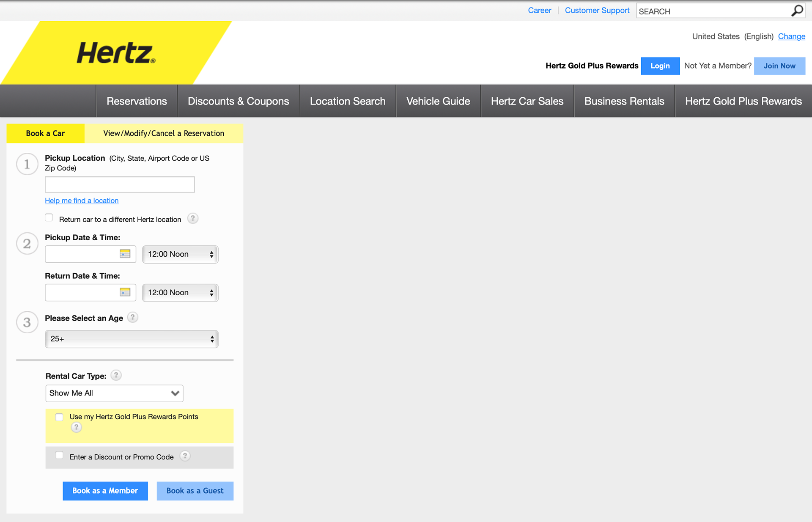Click the Change country link
Viewport: 812px width, 522px height.
(792, 36)
